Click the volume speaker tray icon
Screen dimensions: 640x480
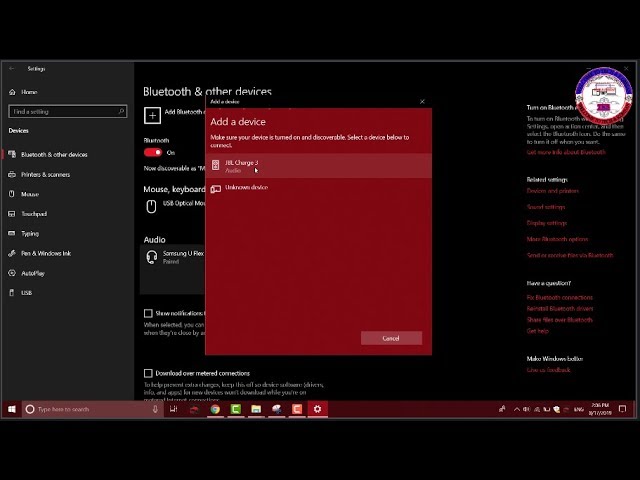527,409
